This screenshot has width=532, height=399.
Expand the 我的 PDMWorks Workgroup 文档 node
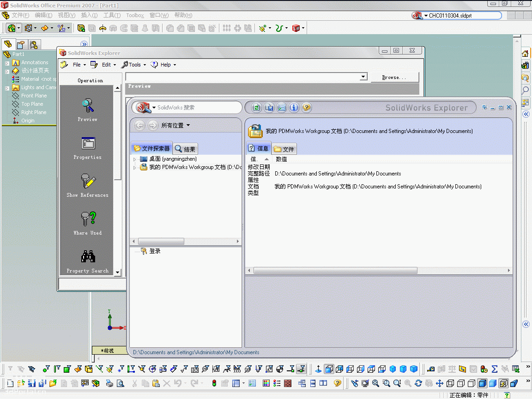135,168
